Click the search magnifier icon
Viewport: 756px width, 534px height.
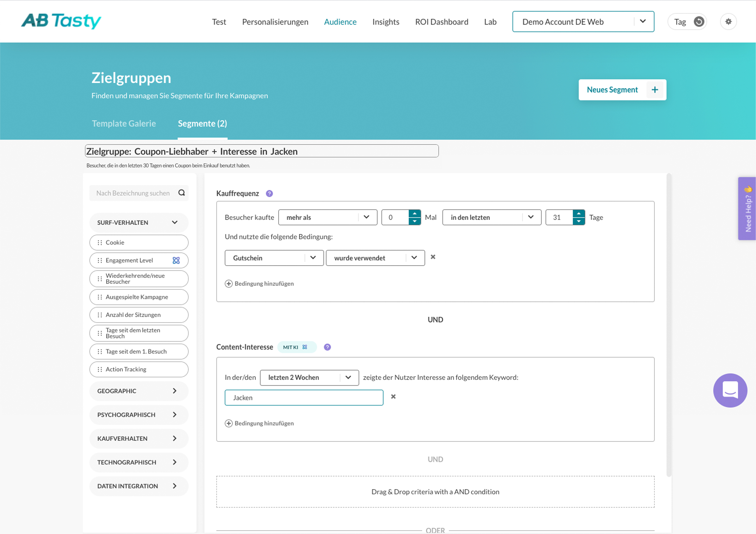181,193
